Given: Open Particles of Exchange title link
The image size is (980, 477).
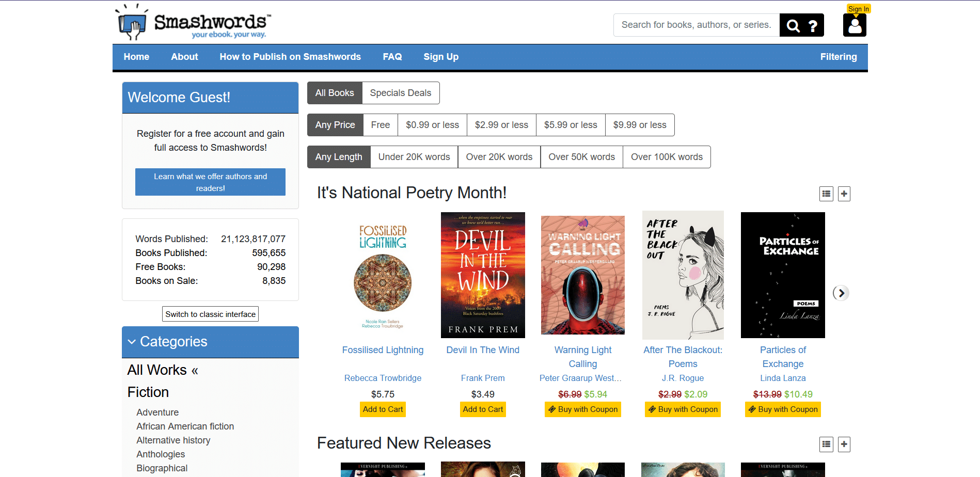Looking at the screenshot, I should click(783, 357).
